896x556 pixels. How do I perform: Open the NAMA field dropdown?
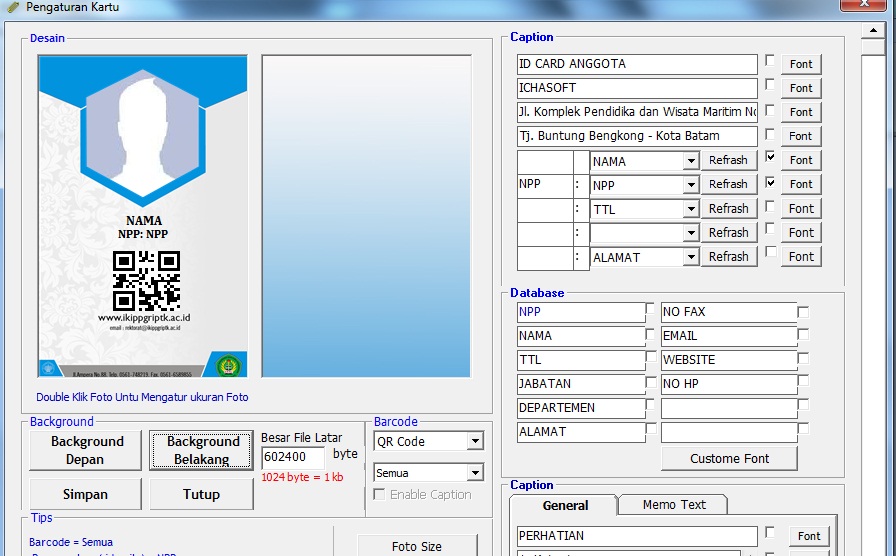(x=691, y=161)
